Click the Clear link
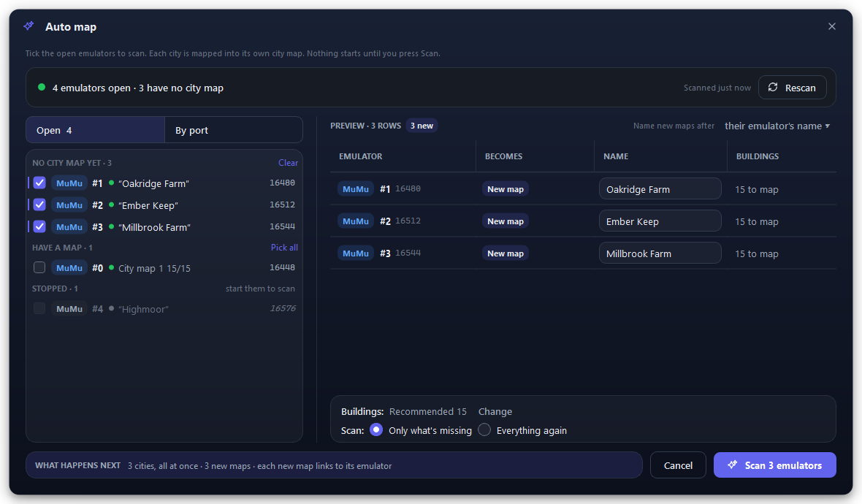 (288, 163)
